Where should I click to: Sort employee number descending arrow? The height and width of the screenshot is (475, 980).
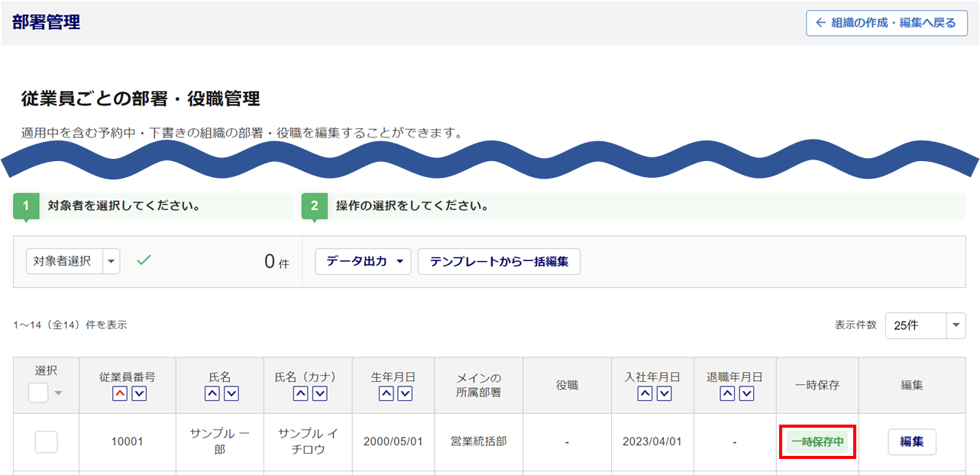(x=138, y=393)
